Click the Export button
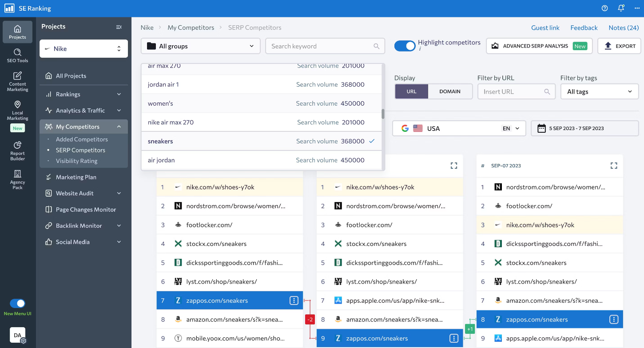 [x=620, y=46]
